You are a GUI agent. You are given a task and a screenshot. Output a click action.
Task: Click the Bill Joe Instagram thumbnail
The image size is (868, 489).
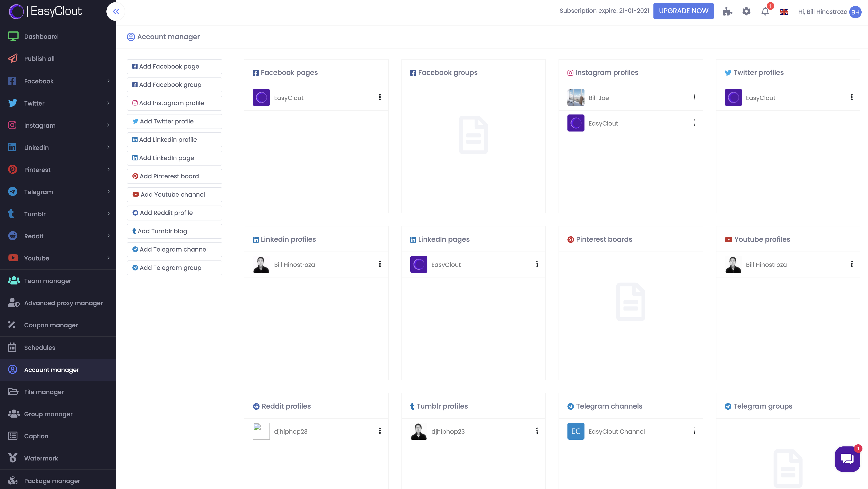coord(576,97)
